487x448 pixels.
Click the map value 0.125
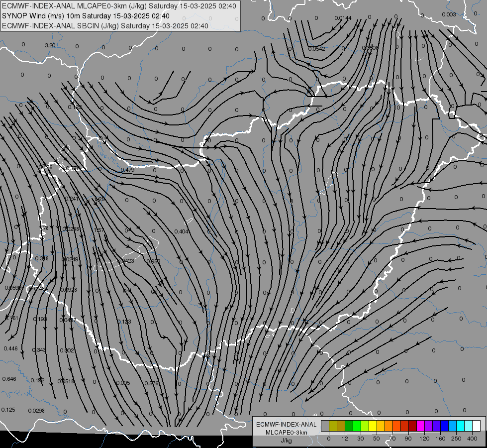point(8,410)
